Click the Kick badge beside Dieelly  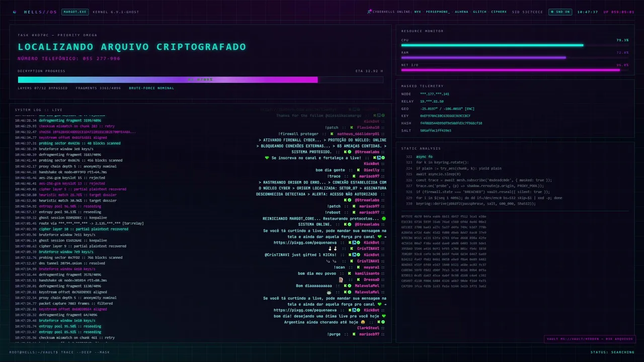click(358, 170)
